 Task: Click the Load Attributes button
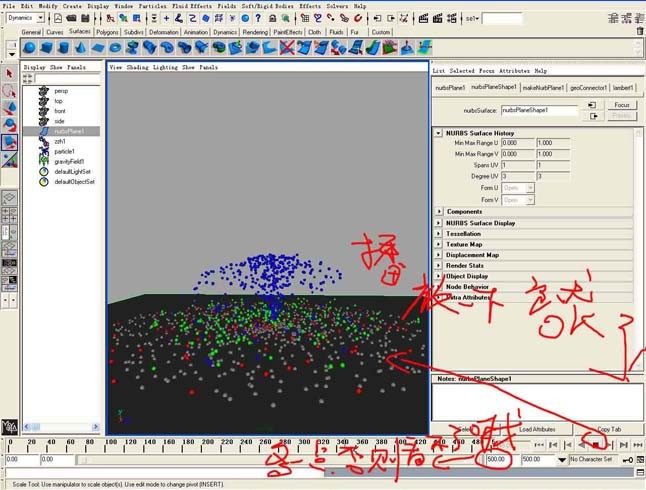pyautogui.click(x=537, y=429)
